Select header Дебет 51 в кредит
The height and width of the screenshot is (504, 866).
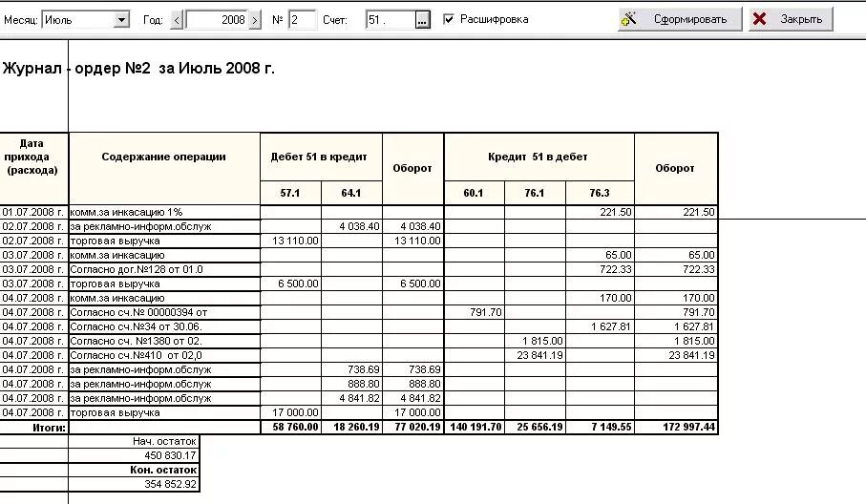tap(319, 157)
